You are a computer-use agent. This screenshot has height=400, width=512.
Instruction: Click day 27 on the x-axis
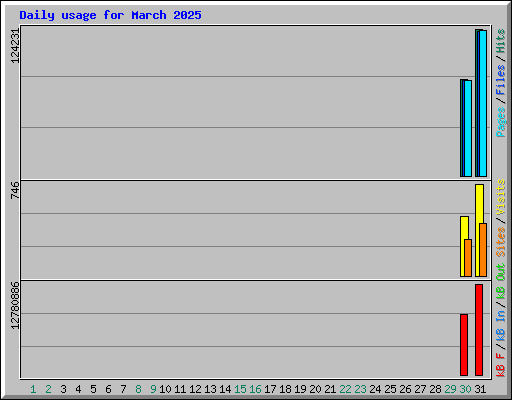[420, 389]
